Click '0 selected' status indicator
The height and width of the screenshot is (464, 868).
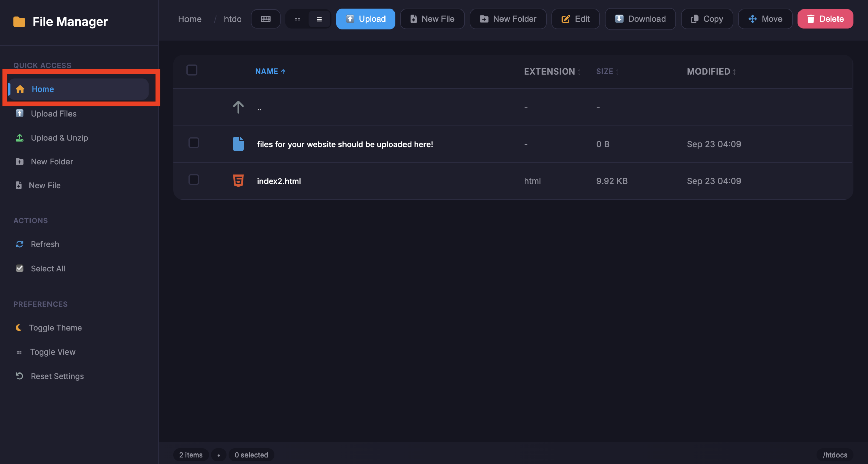[251, 455]
